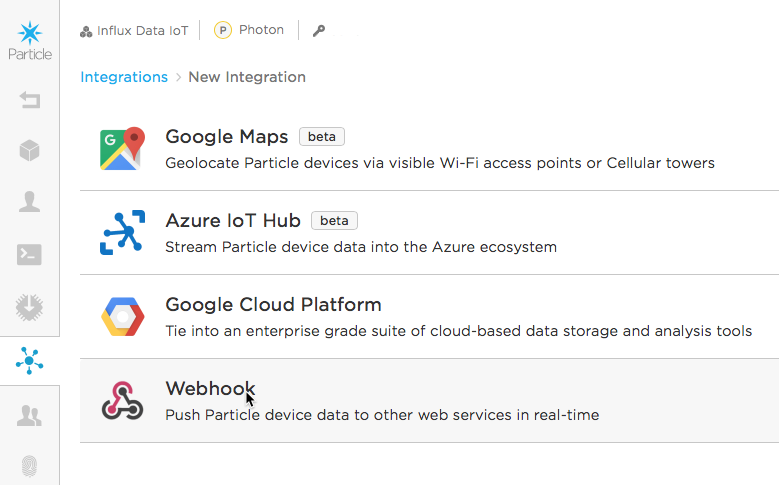
Task: Select the Photon platform label
Action: [x=249, y=30]
